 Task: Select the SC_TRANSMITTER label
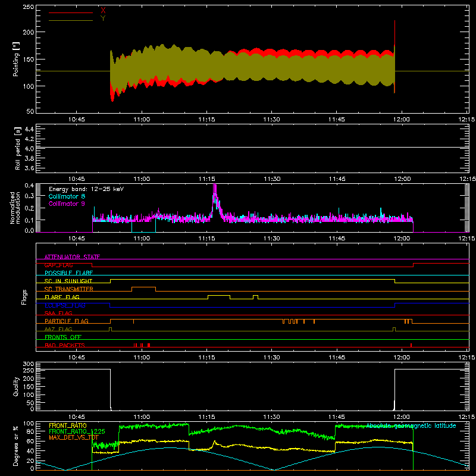pos(69,289)
